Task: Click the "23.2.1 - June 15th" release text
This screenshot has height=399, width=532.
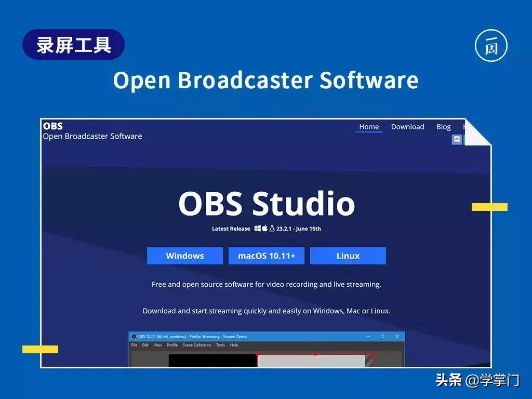Action: coord(299,229)
